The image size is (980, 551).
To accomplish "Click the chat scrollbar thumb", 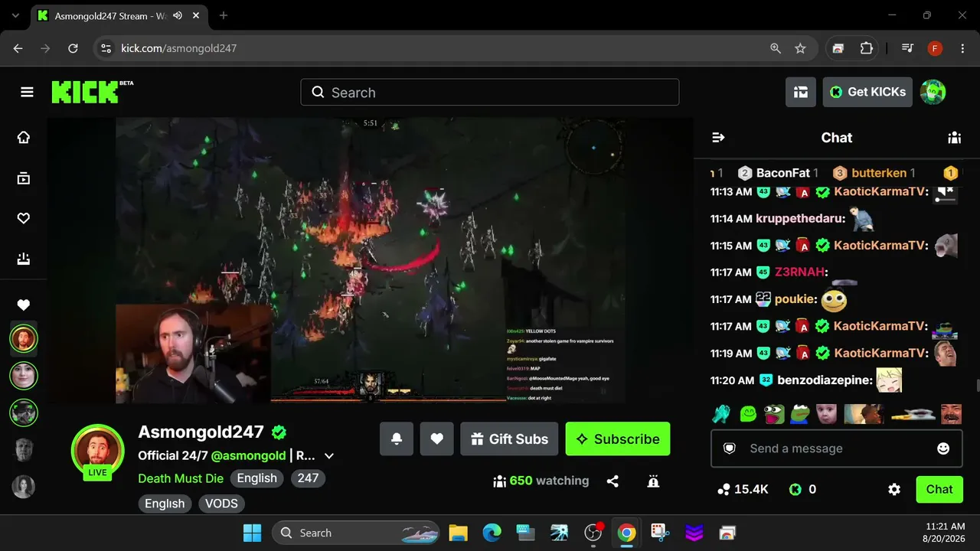I will tap(978, 385).
